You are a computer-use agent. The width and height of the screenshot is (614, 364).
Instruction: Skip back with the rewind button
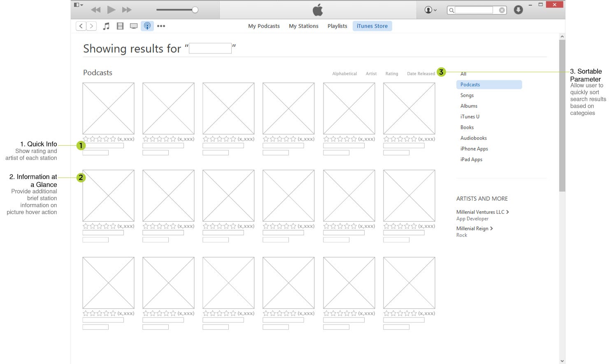click(95, 9)
